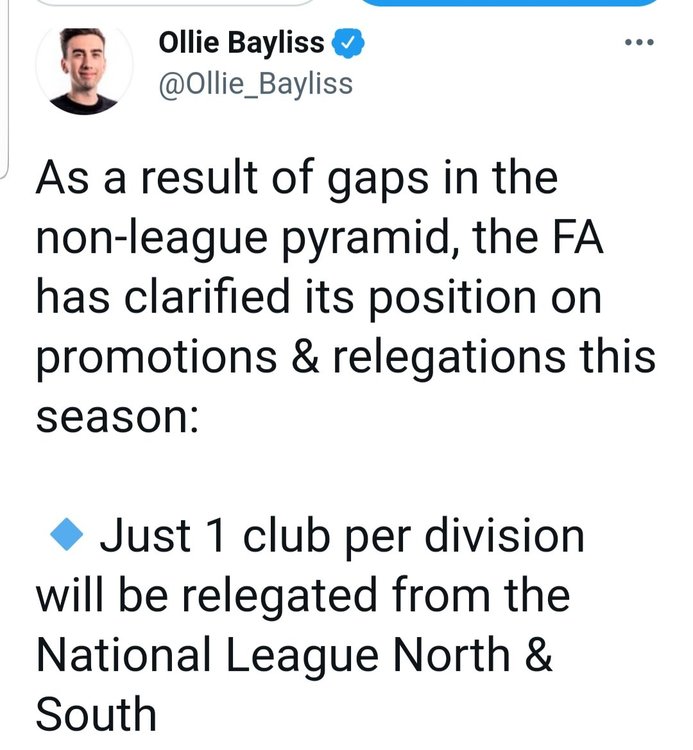Click the grey panel edge at left
Screen dimensions: 693x750
point(4,88)
